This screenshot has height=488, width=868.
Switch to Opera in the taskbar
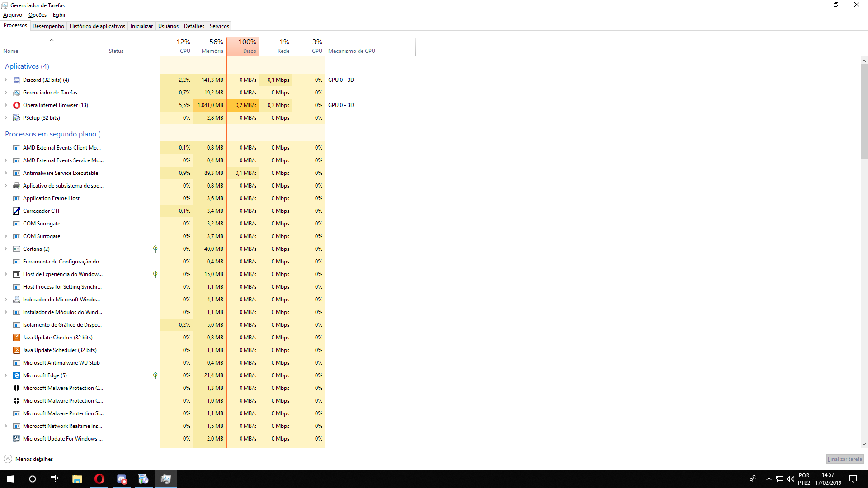coord(99,479)
